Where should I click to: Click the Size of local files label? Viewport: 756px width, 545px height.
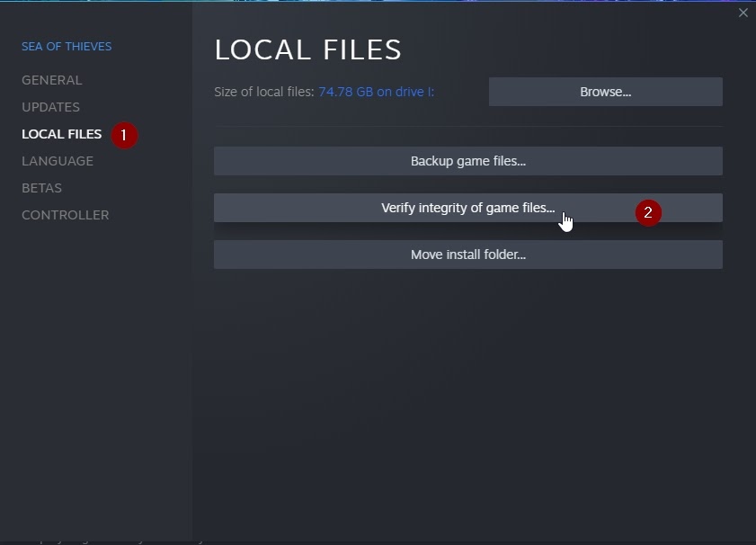coord(264,92)
